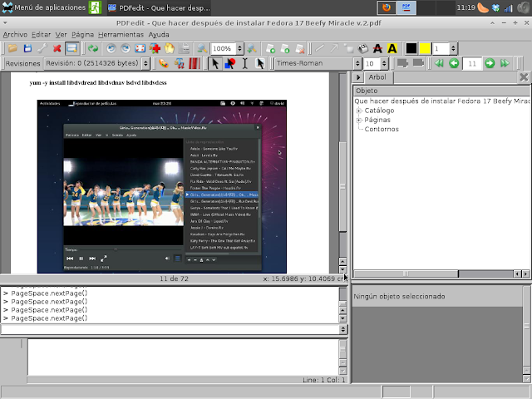
Task: Click the add-text red plus icon
Action: [x=155, y=48]
